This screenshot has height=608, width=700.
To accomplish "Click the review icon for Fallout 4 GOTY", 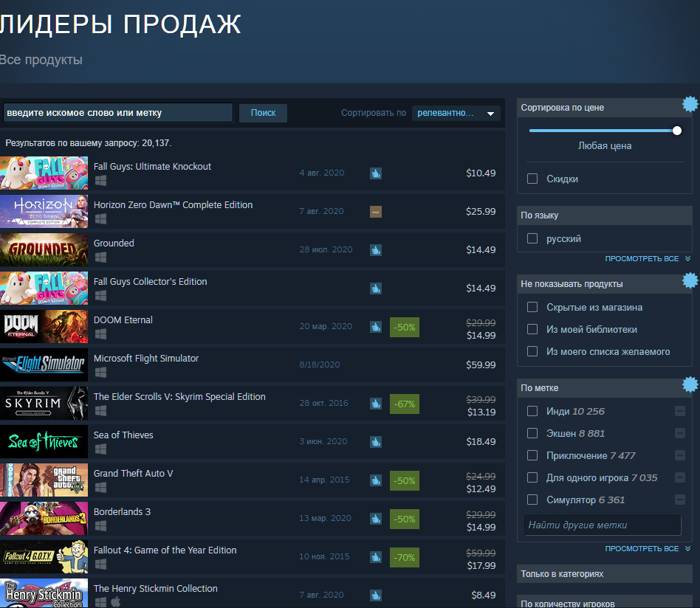I will click(x=376, y=556).
